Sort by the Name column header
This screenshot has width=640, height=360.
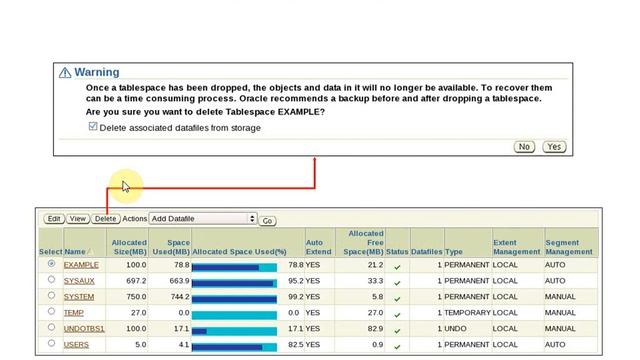[x=75, y=252]
